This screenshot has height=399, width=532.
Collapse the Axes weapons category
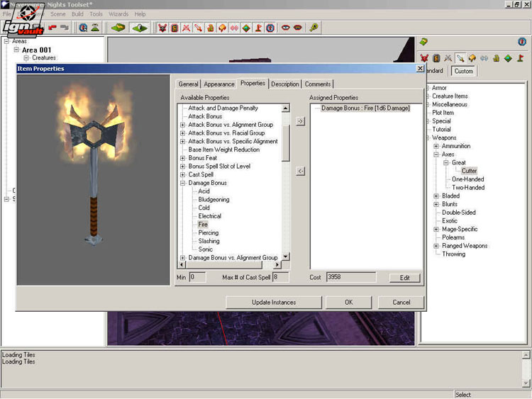click(436, 154)
